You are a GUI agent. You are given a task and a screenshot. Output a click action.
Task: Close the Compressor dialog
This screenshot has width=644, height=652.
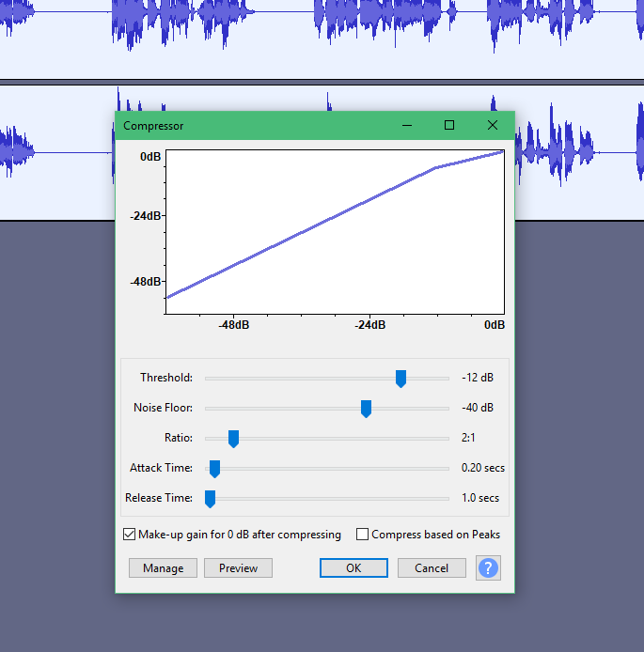tap(492, 125)
